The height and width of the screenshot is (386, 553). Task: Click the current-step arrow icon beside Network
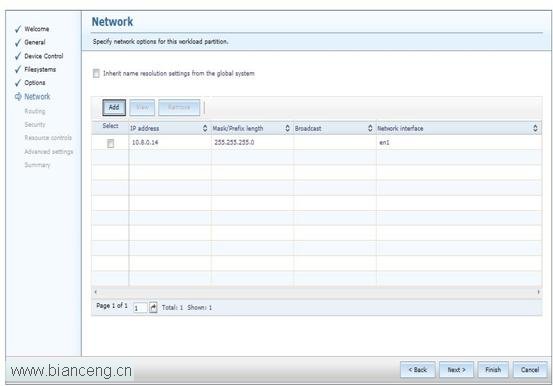point(18,96)
